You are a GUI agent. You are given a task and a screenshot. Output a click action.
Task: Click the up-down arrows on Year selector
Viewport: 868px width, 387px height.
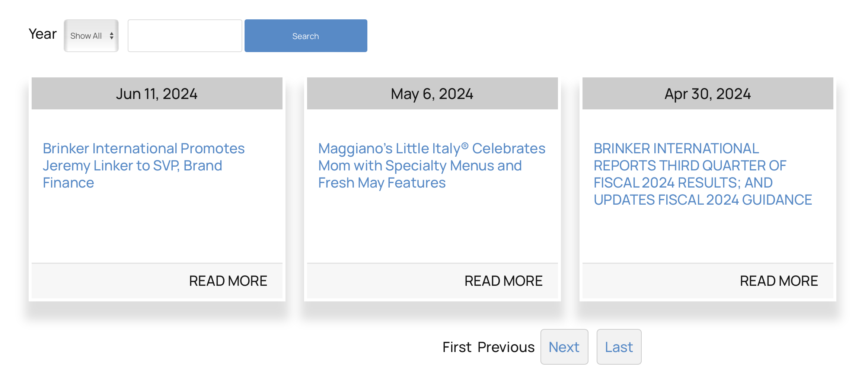coord(112,36)
